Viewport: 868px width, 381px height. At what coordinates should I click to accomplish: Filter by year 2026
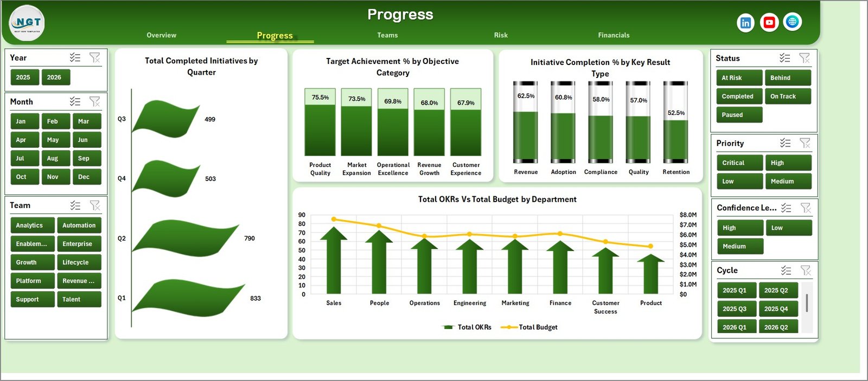pyautogui.click(x=56, y=78)
